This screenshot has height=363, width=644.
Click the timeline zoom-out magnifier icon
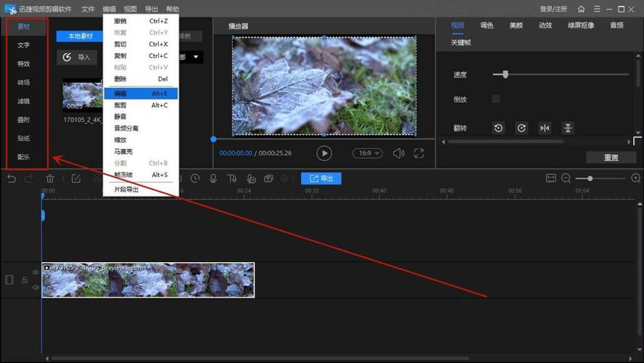click(x=566, y=179)
